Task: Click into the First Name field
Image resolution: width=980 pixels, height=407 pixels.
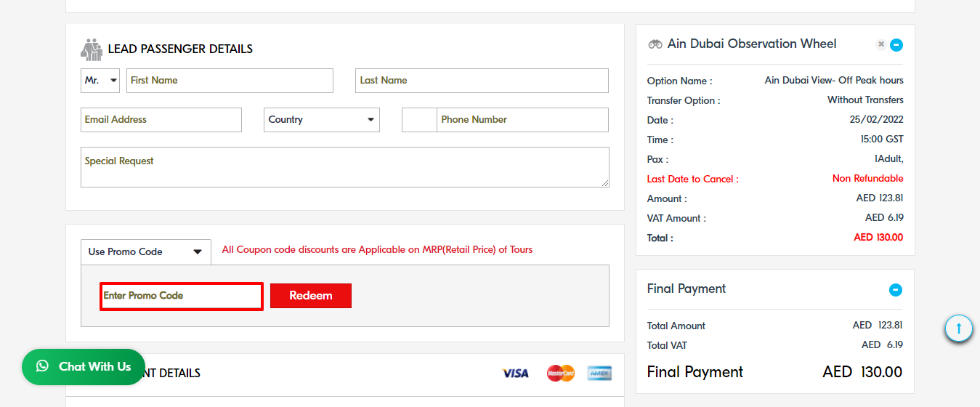Action: (x=230, y=81)
